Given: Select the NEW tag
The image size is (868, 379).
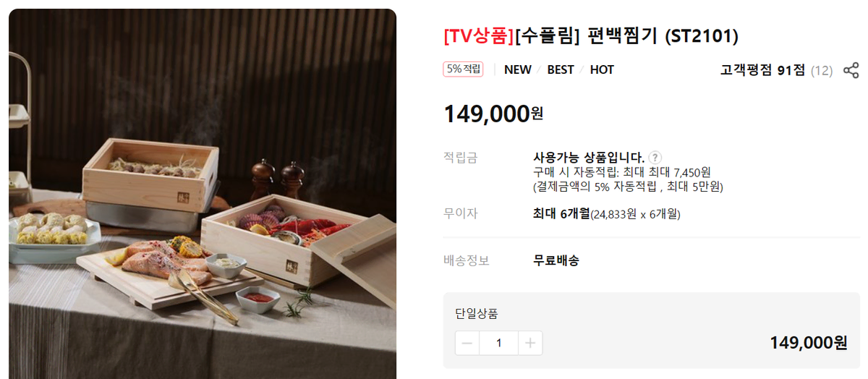Looking at the screenshot, I should point(518,69).
